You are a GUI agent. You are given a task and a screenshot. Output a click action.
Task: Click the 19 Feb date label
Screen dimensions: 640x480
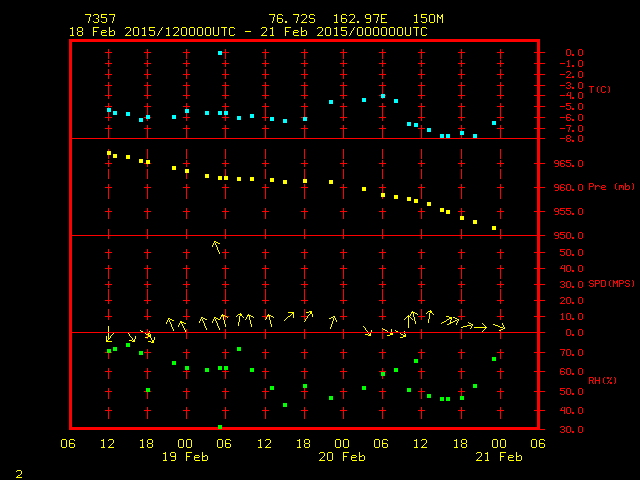tap(186, 456)
